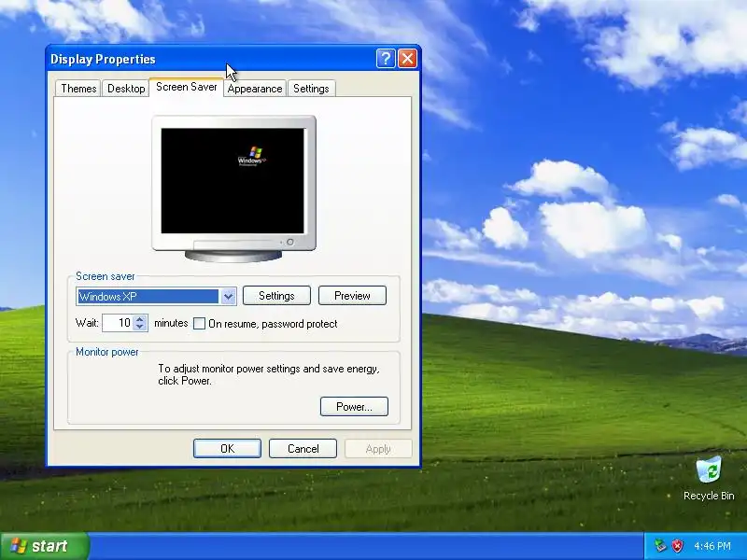
Task: Select the Recycle Bin desktop icon
Action: click(709, 479)
